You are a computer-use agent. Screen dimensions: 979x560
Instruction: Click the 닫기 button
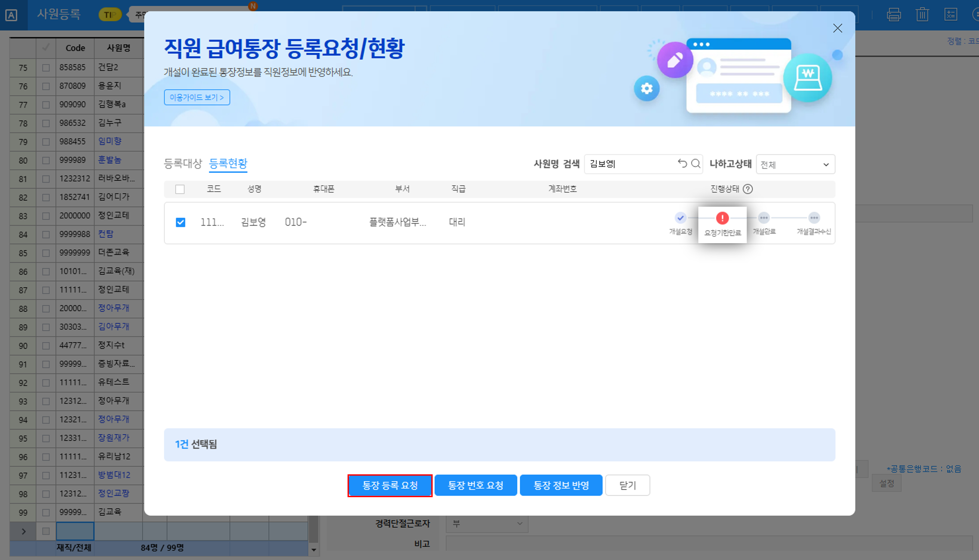click(628, 485)
